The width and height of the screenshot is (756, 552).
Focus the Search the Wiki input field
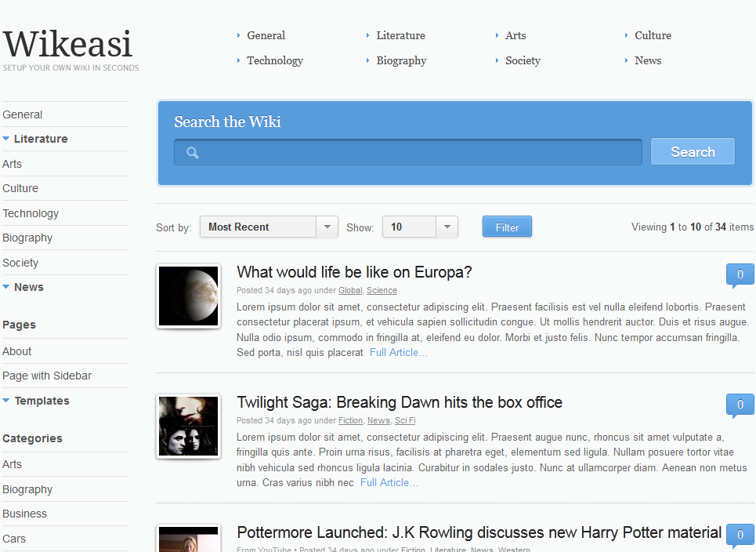[408, 152]
